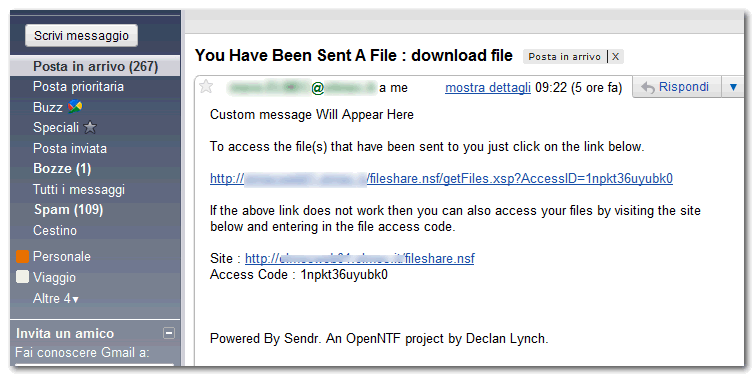
Task: Click the white Viaggio label color square
Action: pyautogui.click(x=23, y=277)
